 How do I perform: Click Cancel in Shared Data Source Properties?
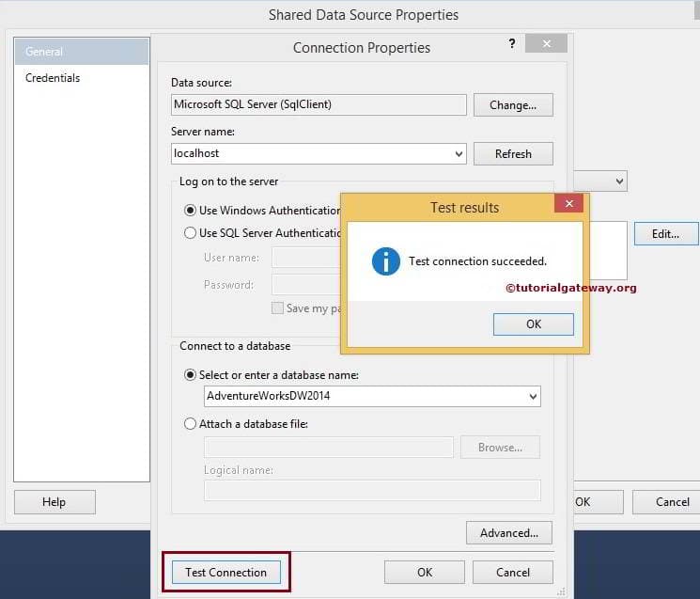point(667,502)
